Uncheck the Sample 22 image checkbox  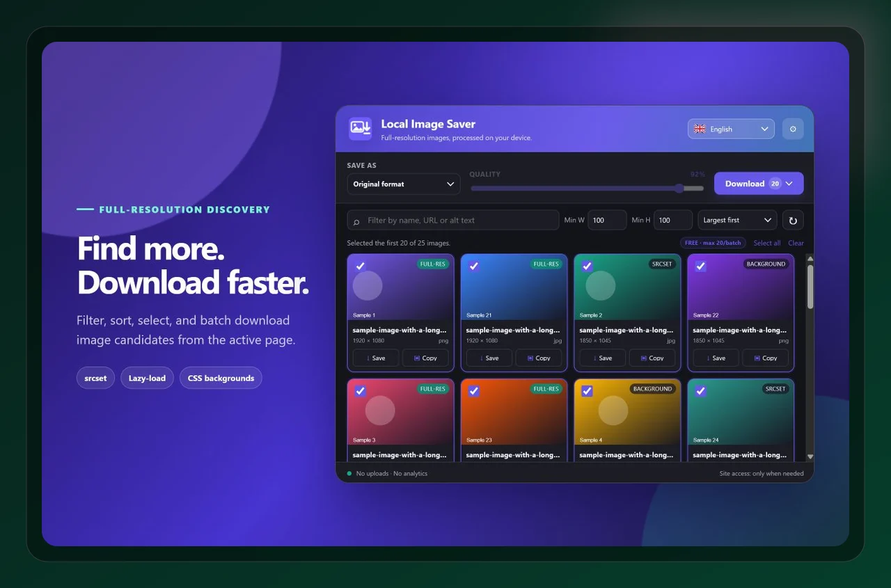click(700, 266)
